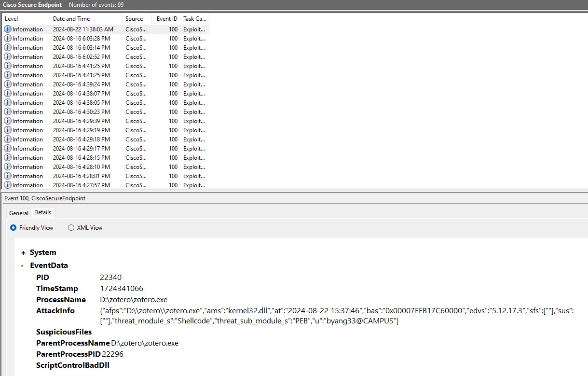Click the info icon of the 6:03:14 PM event
Image resolution: width=588 pixels, height=376 pixels.
[x=8, y=48]
